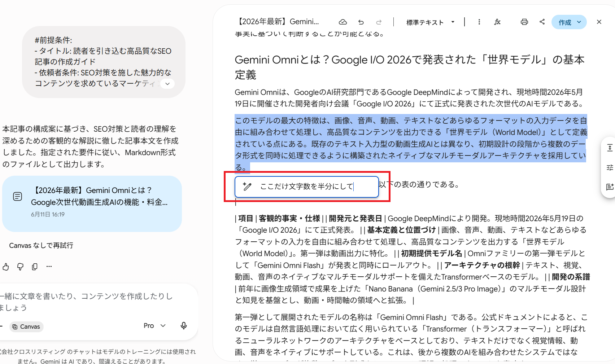This screenshot has height=364, width=615.
Task: Click the bold table label 初期提供モデル名
Action: click(432, 254)
